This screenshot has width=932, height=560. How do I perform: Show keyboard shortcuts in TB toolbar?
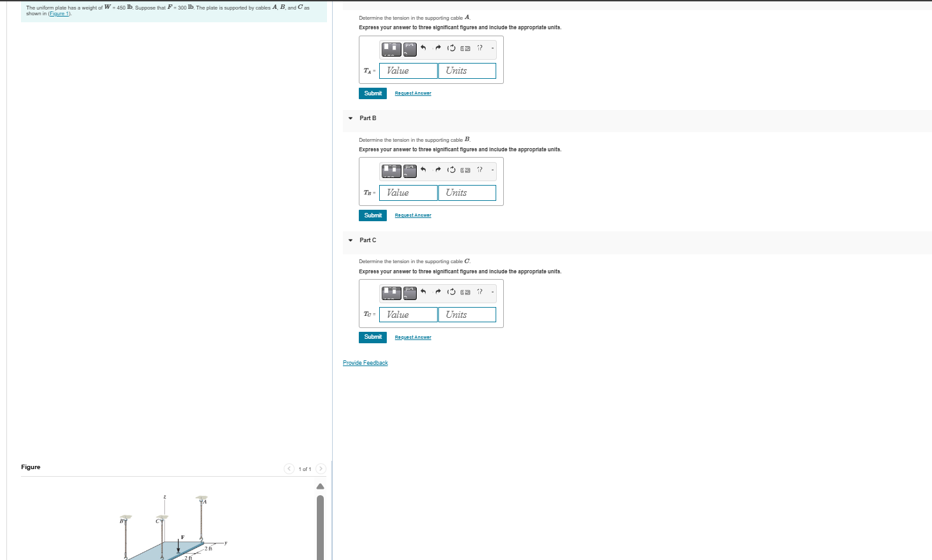point(466,170)
